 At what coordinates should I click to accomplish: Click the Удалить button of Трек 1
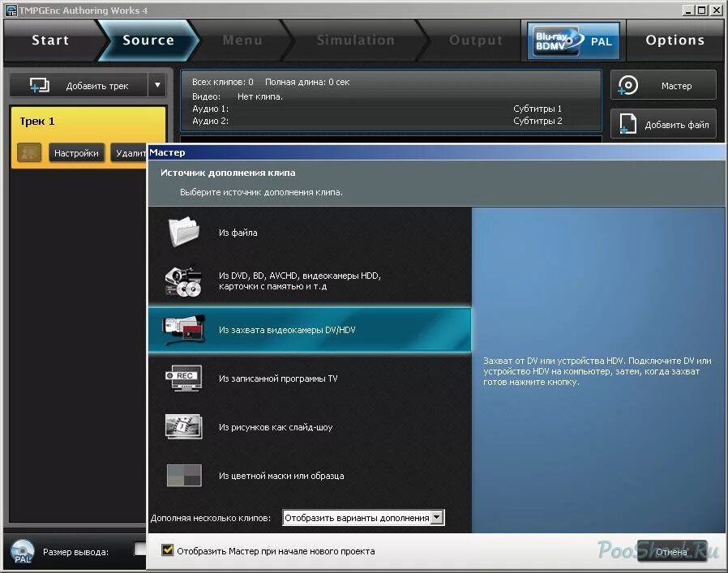click(x=129, y=152)
